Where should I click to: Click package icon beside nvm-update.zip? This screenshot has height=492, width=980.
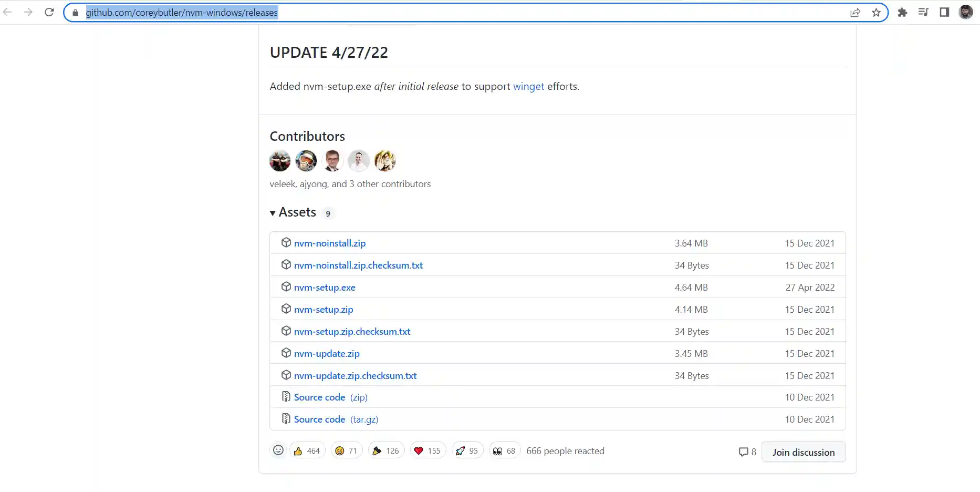pos(286,353)
